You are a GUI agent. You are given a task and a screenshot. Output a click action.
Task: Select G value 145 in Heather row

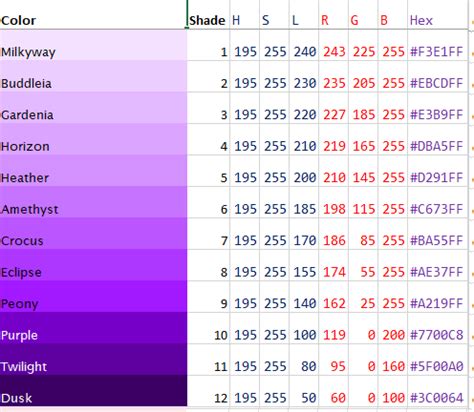363,170
